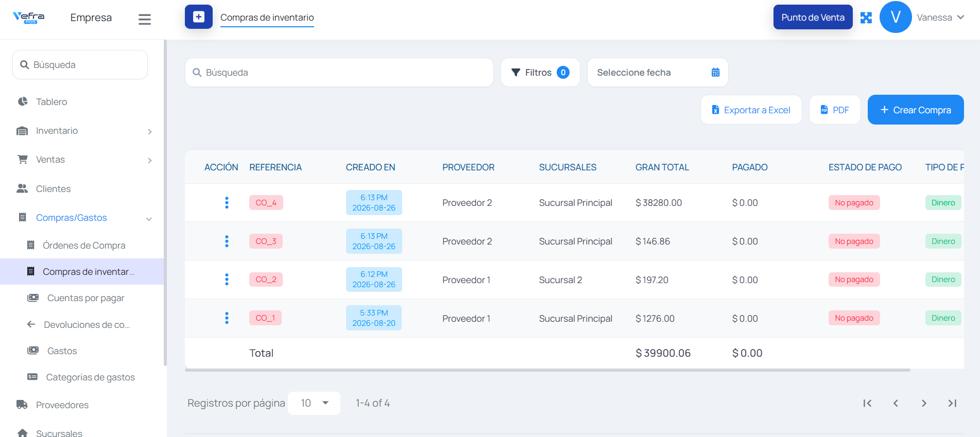Expand the Inventario chevron

click(149, 132)
